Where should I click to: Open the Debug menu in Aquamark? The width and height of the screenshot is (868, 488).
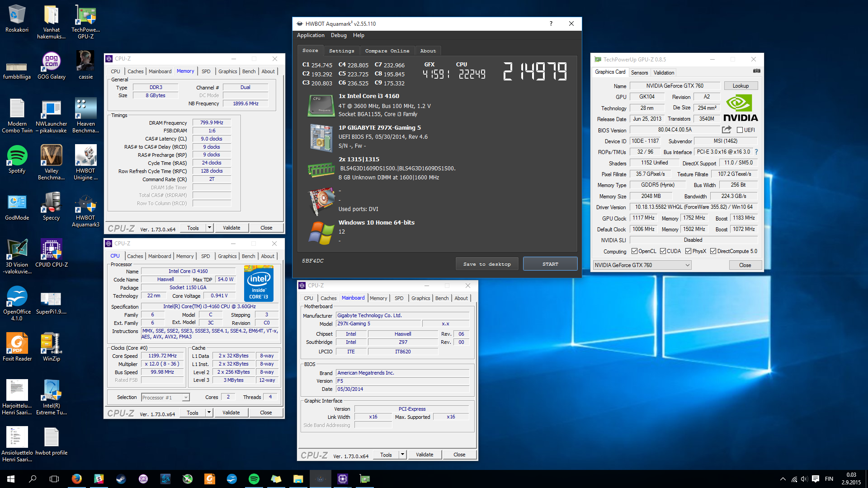coord(339,35)
